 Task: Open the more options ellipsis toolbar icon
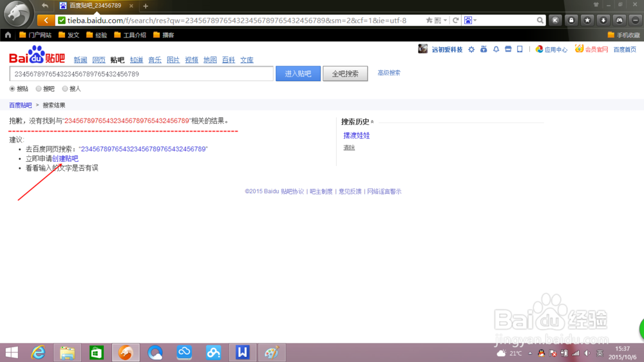click(x=636, y=20)
